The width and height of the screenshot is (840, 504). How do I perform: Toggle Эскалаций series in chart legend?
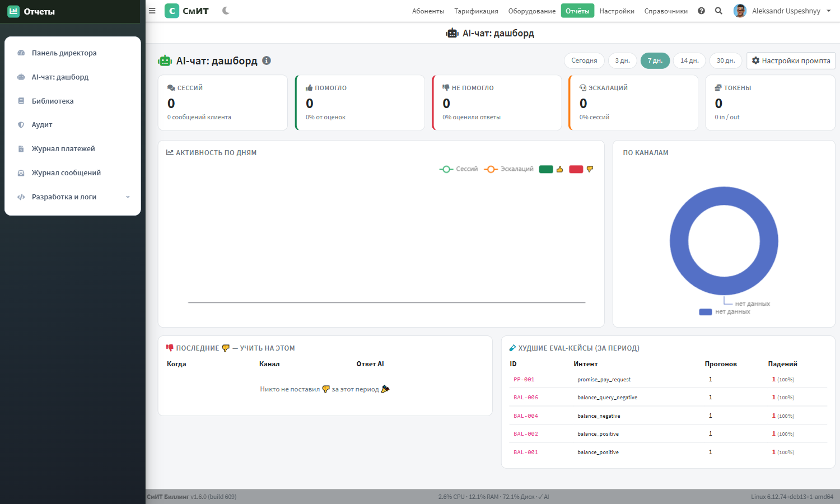click(x=508, y=169)
